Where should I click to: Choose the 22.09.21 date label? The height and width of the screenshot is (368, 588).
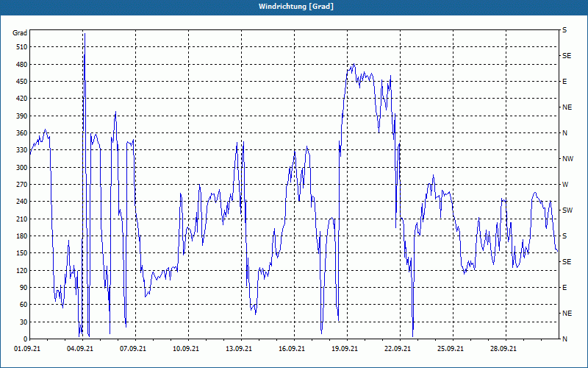point(398,349)
